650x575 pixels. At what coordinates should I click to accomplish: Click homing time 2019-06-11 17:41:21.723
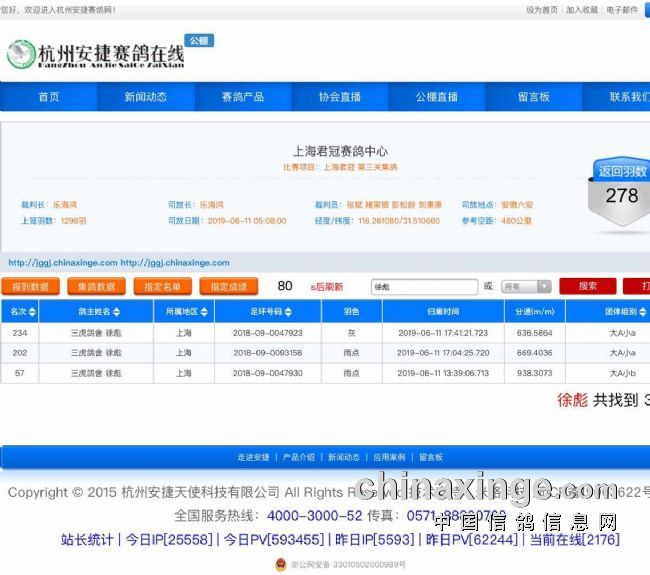(x=443, y=333)
